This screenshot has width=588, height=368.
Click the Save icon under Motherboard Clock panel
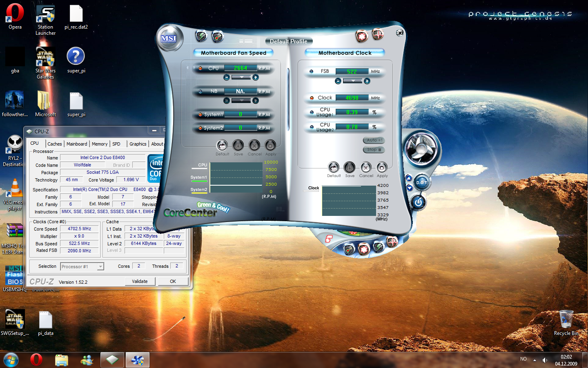(350, 167)
